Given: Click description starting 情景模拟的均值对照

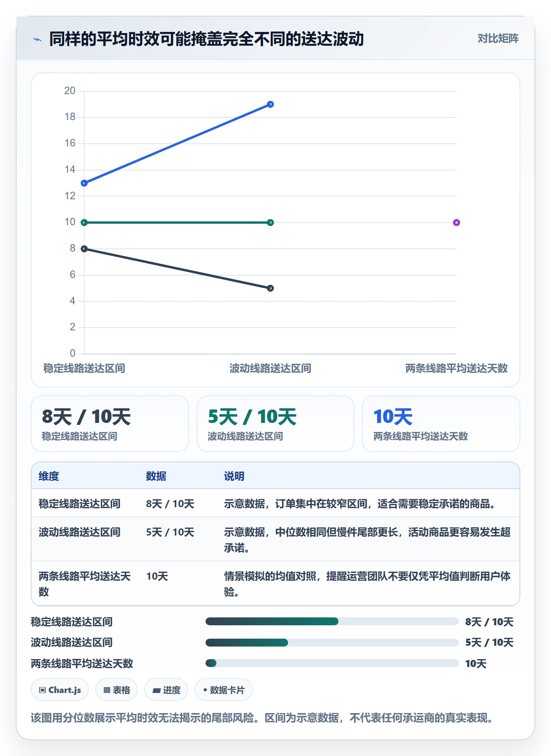Looking at the screenshot, I should tap(367, 584).
